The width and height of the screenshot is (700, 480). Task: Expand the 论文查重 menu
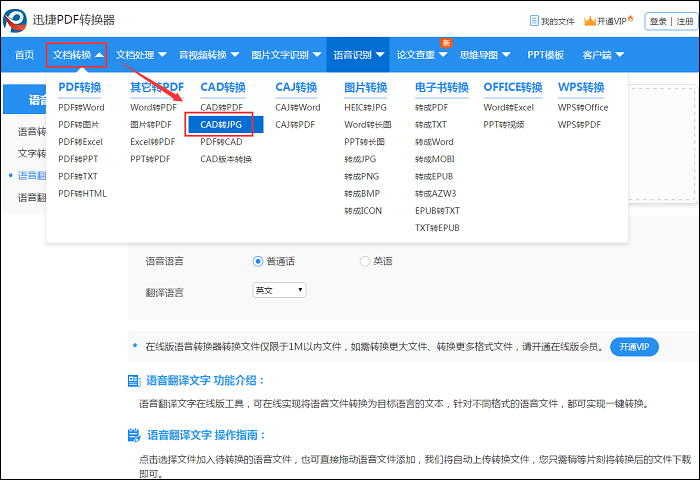[x=422, y=55]
